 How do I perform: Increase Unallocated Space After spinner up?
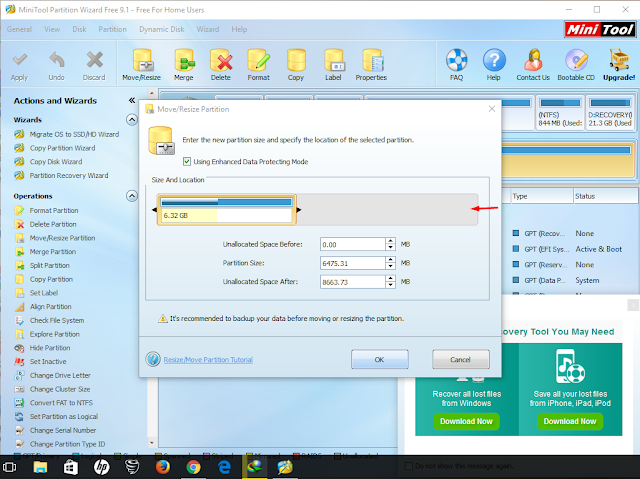pos(391,278)
